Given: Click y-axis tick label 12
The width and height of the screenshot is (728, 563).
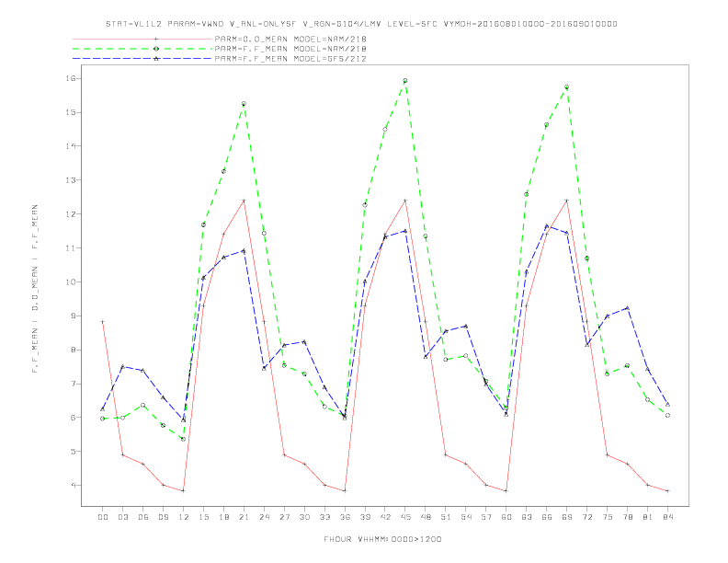Looking at the screenshot, I should coord(71,214).
